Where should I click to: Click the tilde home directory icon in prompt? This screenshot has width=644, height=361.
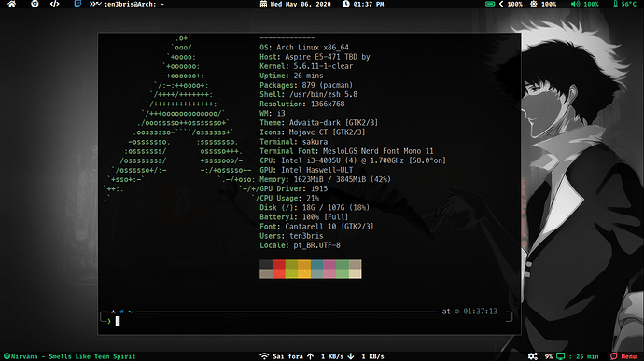(x=130, y=312)
